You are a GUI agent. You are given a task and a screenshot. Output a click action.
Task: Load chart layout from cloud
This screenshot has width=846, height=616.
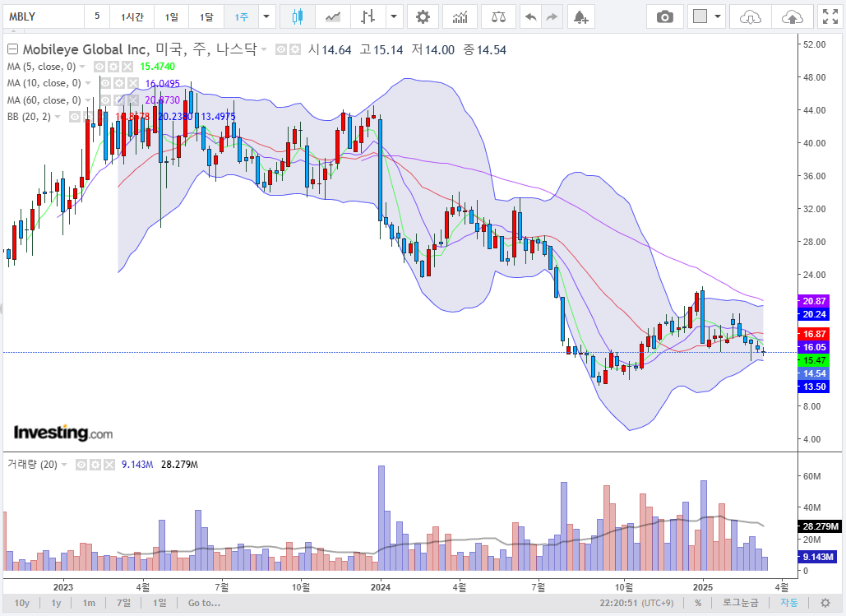coord(750,16)
